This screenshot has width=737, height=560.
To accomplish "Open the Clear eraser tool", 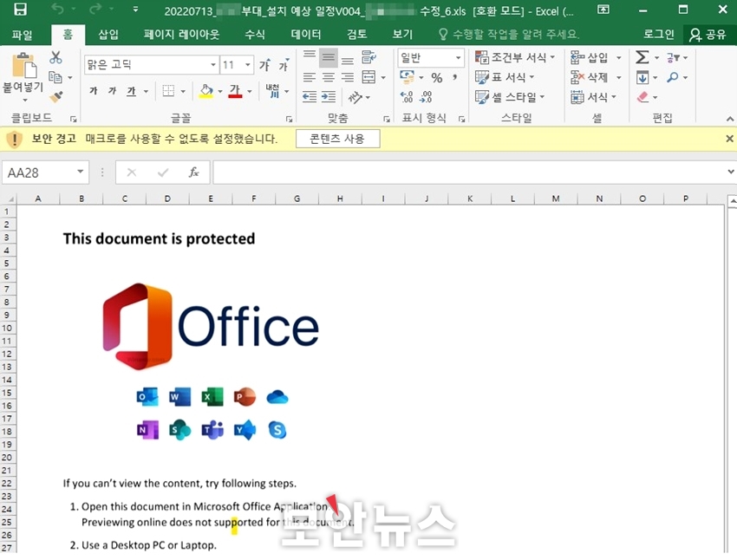I will coord(642,97).
